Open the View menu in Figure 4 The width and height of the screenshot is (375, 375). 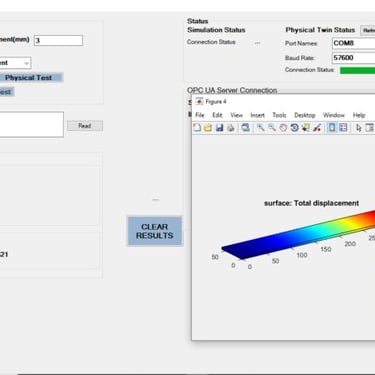pyautogui.click(x=236, y=115)
